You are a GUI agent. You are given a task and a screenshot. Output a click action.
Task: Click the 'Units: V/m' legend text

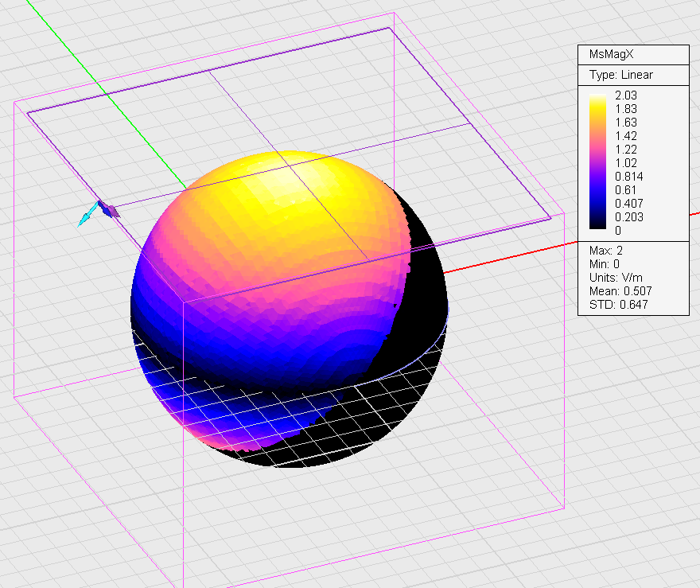pyautogui.click(x=614, y=277)
